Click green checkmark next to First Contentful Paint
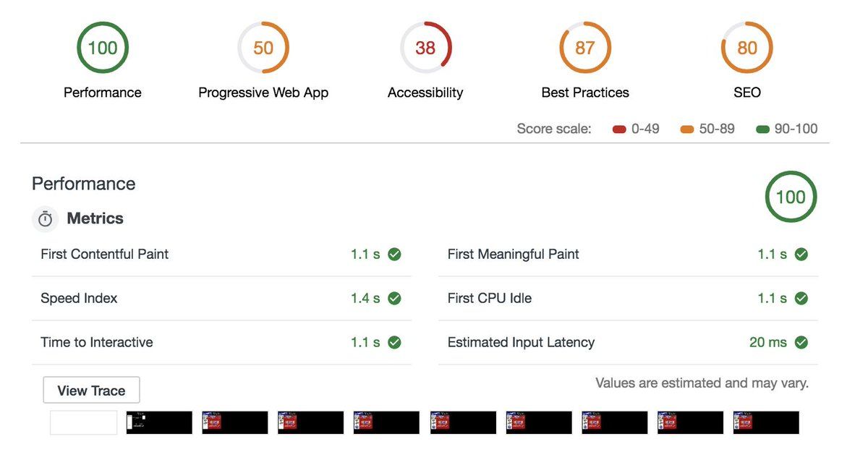The image size is (868, 452). point(394,255)
